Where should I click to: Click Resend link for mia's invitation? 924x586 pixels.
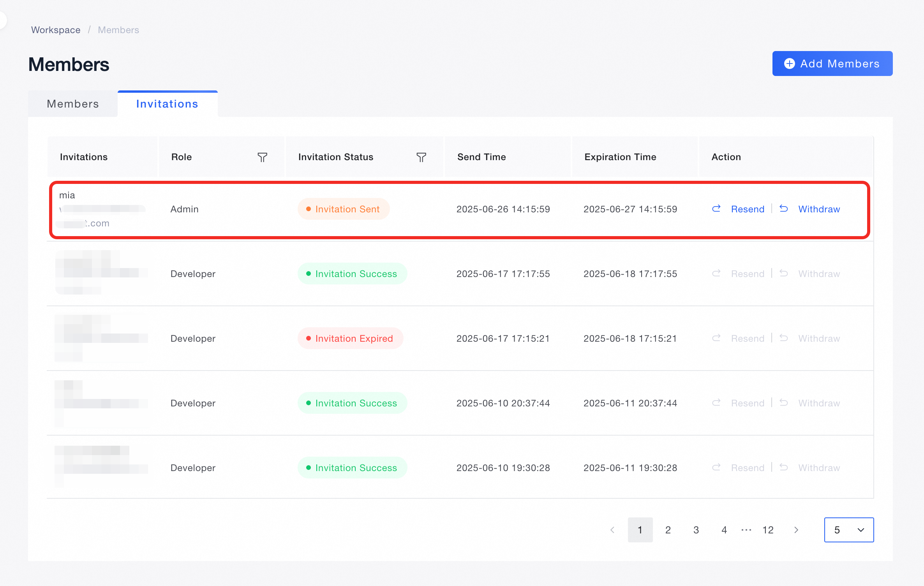pyautogui.click(x=748, y=209)
